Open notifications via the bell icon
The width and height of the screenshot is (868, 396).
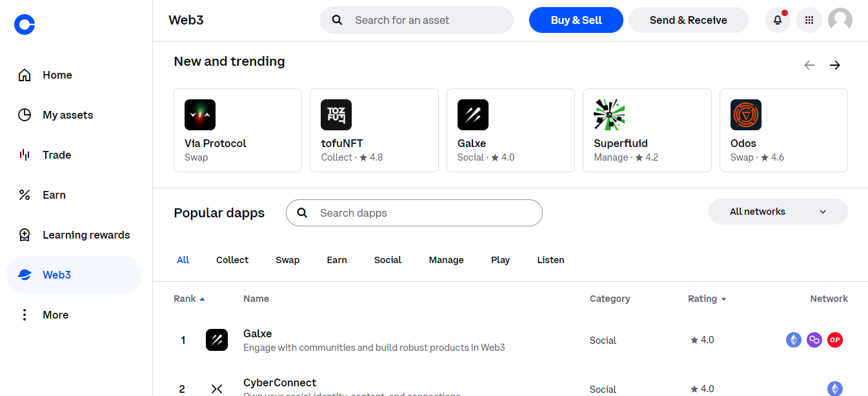[777, 20]
